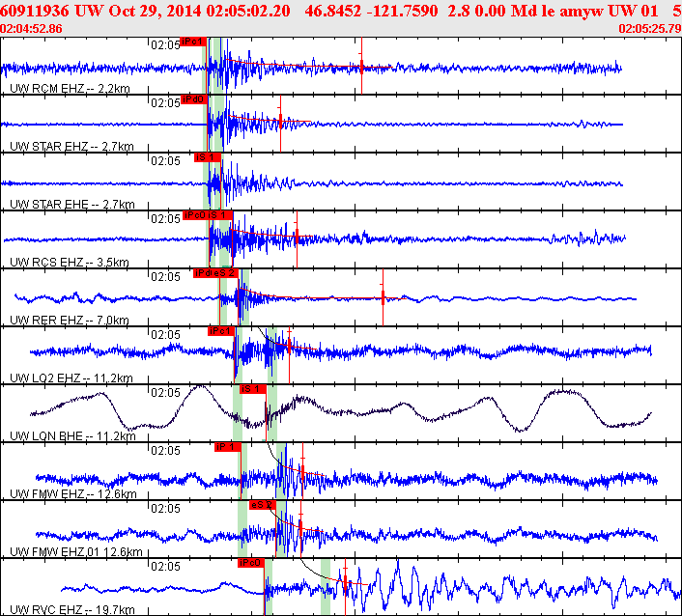Select station label UW FMW EHZ -- 12.6km
The height and width of the screenshot is (616, 682).
73,493
